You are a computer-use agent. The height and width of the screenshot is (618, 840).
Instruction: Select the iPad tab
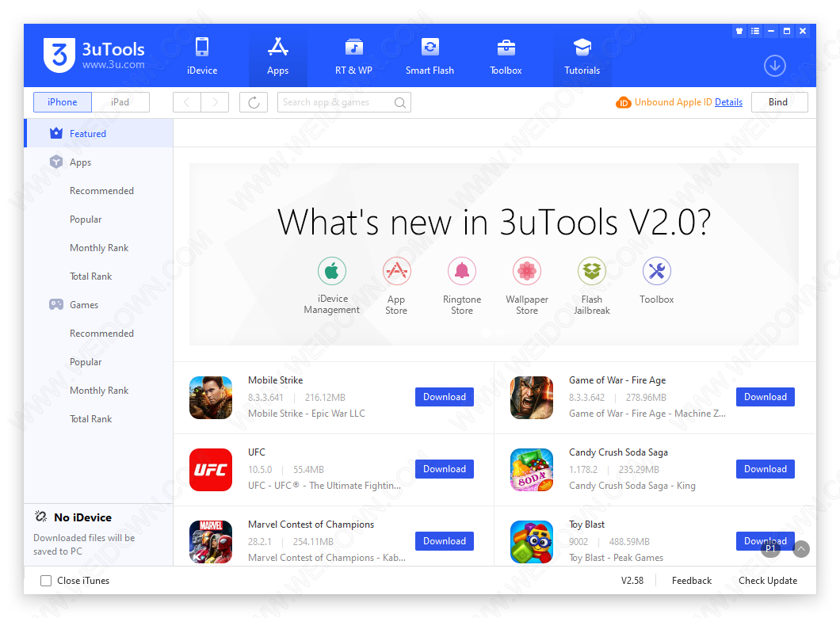pyautogui.click(x=120, y=102)
